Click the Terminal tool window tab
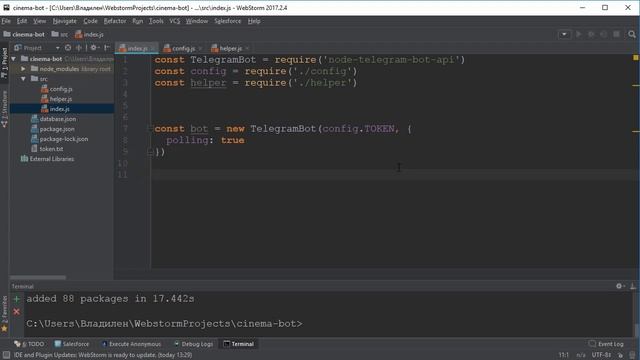The width and height of the screenshot is (640, 360). point(239,344)
